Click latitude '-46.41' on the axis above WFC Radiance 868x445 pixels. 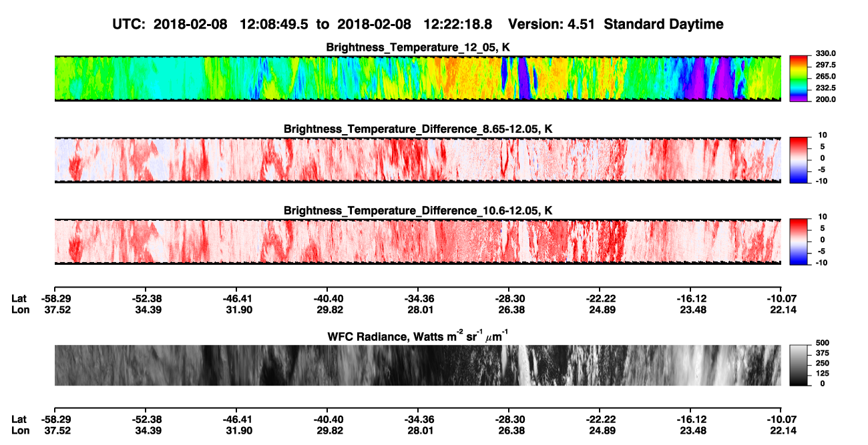click(236, 298)
